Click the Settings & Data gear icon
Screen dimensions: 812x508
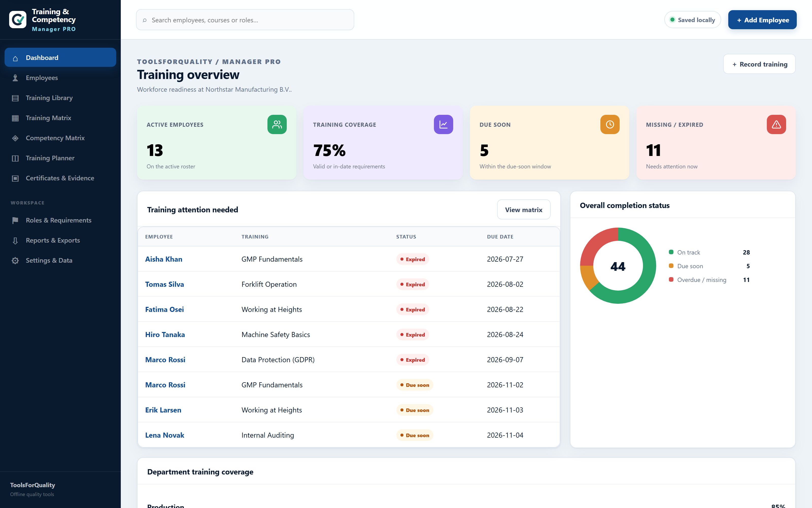15,261
